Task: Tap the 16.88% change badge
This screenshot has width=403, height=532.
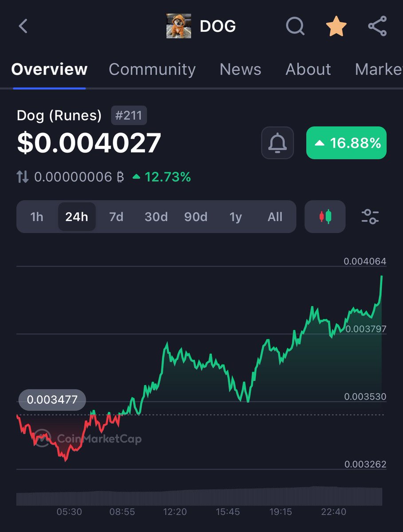Action: point(346,143)
